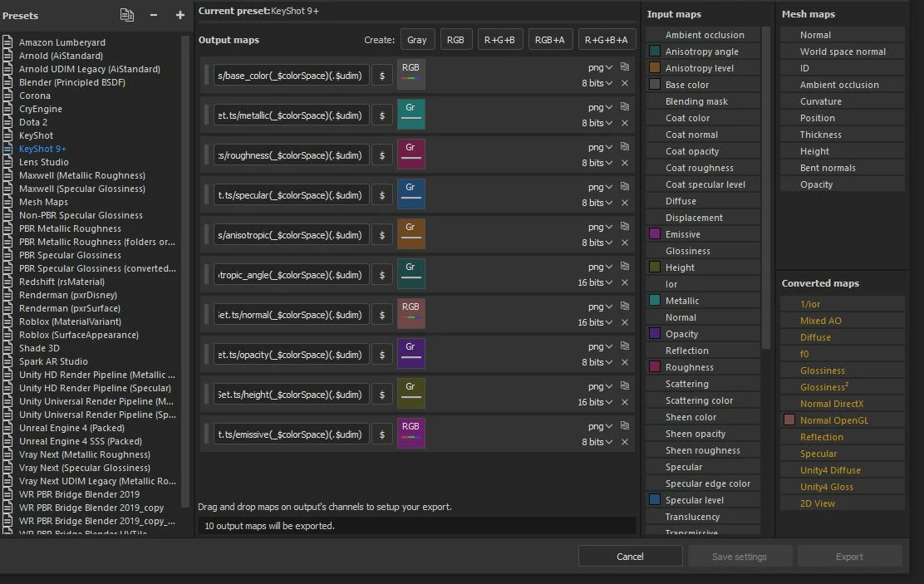The image size is (924, 584).
Task: Remove the selected preset with the minus icon
Action: 153,15
